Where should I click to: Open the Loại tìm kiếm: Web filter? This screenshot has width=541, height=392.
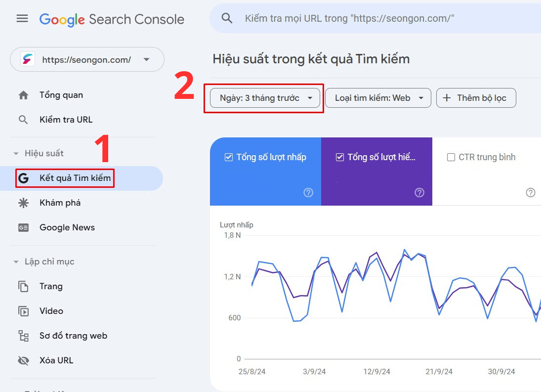pos(378,98)
